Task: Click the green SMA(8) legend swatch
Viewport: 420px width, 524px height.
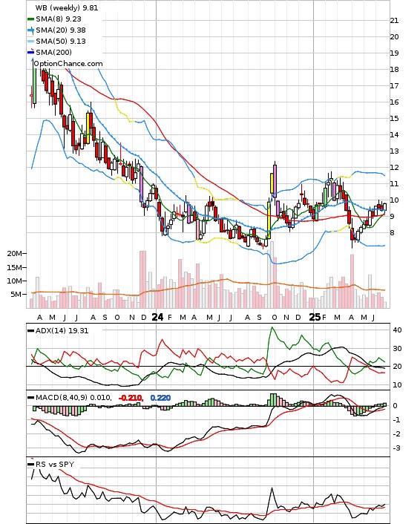Action: click(x=30, y=19)
